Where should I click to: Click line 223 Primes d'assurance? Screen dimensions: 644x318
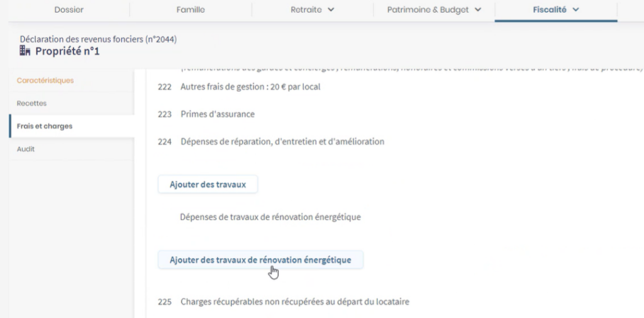217,114
